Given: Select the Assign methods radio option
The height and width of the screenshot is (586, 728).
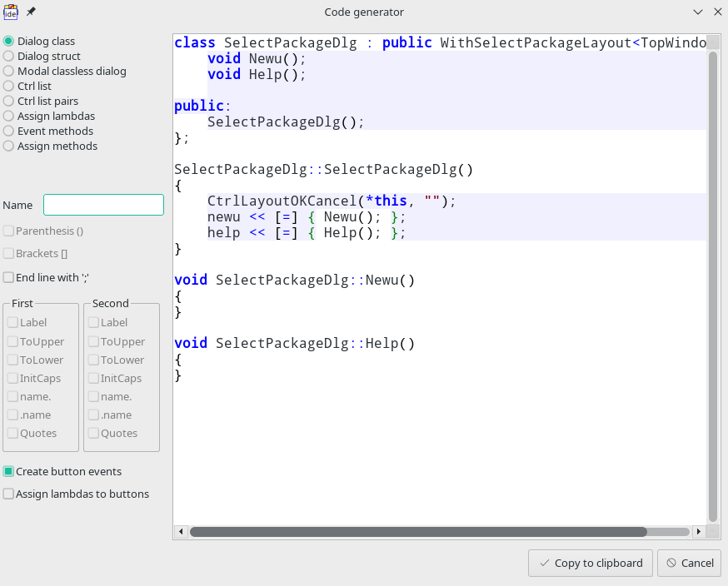Looking at the screenshot, I should click(8, 146).
